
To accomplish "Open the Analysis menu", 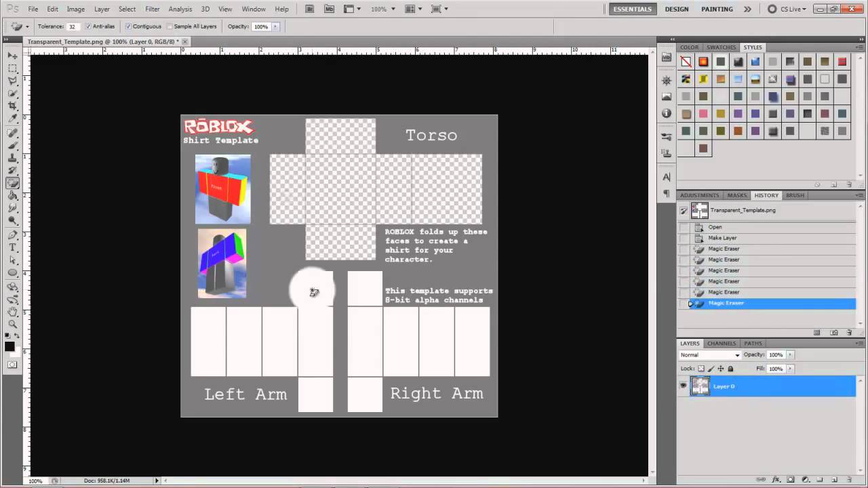I will point(180,9).
